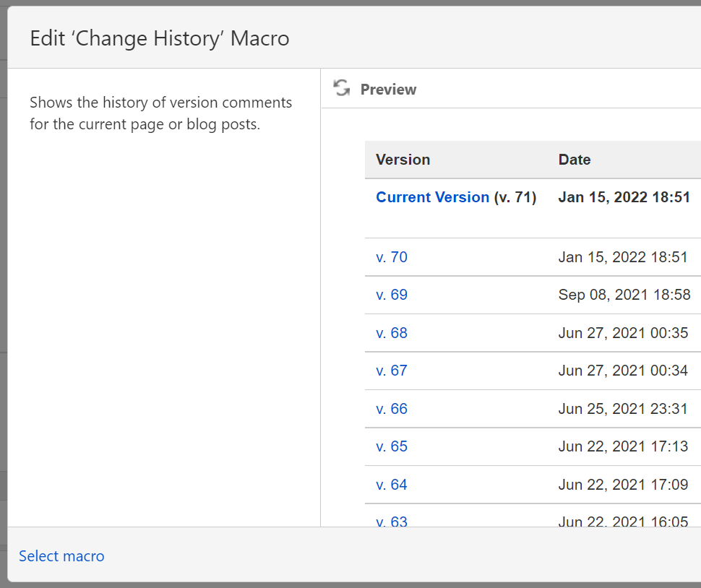Open version v. 66
Viewport: 701px width, 588px height.
coord(391,408)
